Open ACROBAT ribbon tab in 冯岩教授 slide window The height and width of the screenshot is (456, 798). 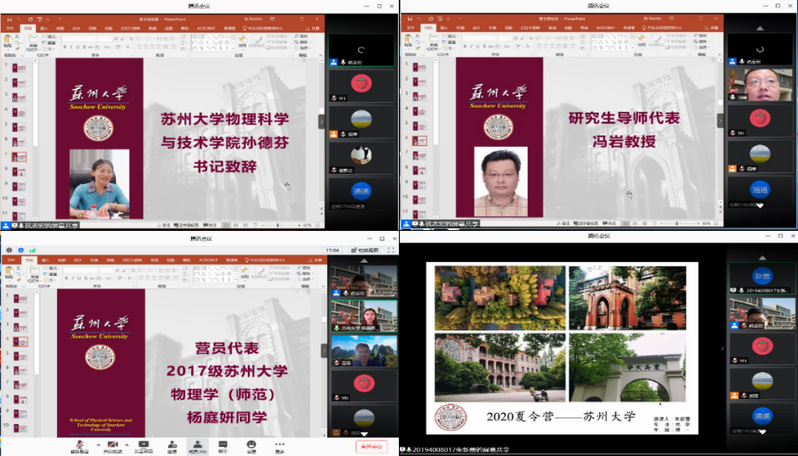606,28
